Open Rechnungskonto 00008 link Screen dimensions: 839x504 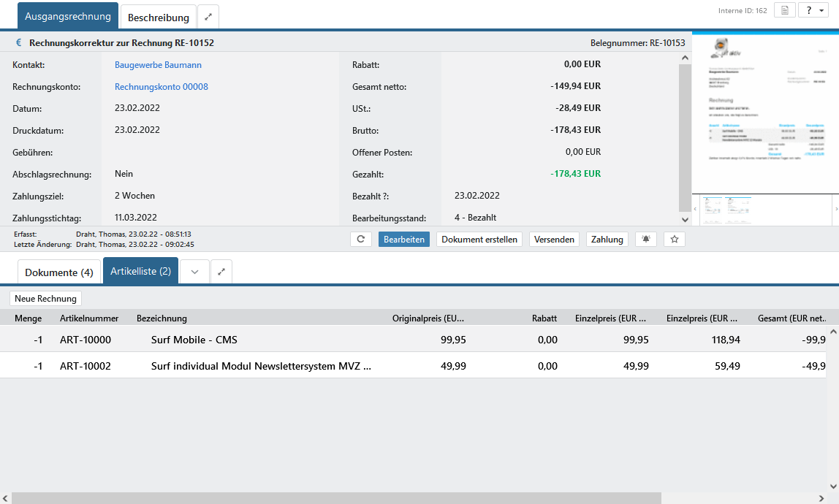(161, 87)
